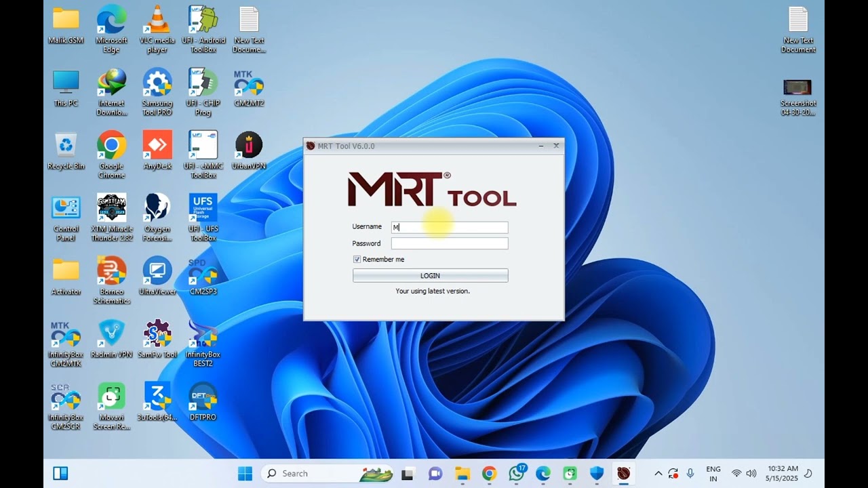
Task: Focus the Password input field
Action: pyautogui.click(x=450, y=243)
